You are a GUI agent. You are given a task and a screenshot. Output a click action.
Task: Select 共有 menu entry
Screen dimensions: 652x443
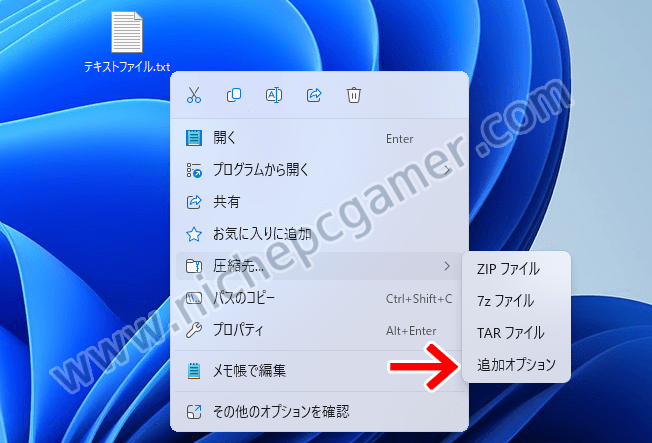tap(319, 202)
